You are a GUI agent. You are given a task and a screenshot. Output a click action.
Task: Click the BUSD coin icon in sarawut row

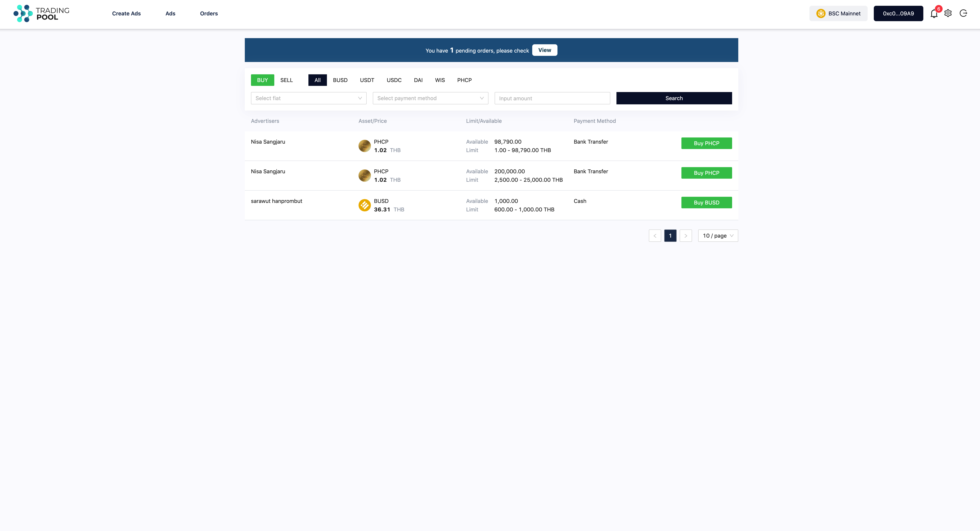(365, 205)
